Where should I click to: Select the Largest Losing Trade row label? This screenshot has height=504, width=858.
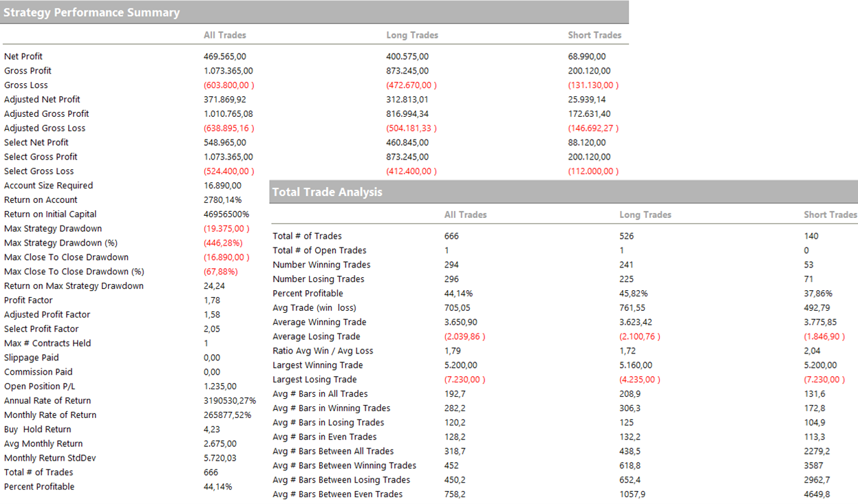pos(314,380)
